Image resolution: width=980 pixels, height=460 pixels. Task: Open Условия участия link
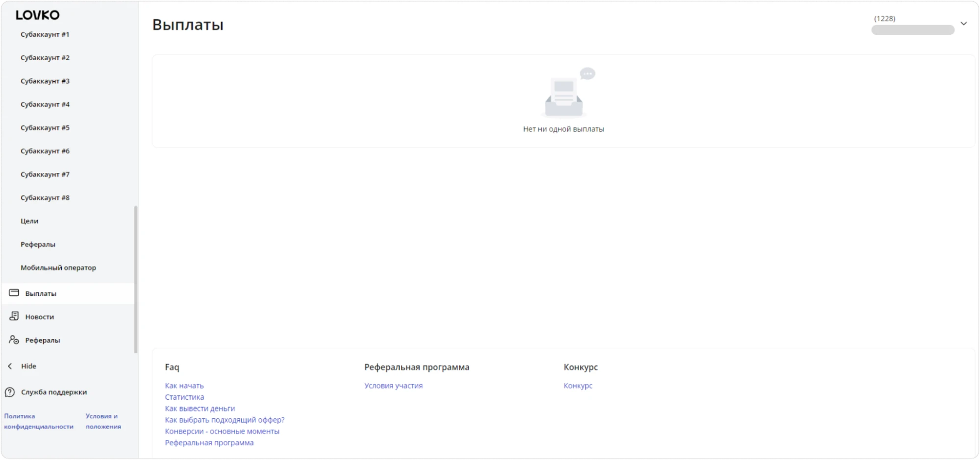pos(393,386)
